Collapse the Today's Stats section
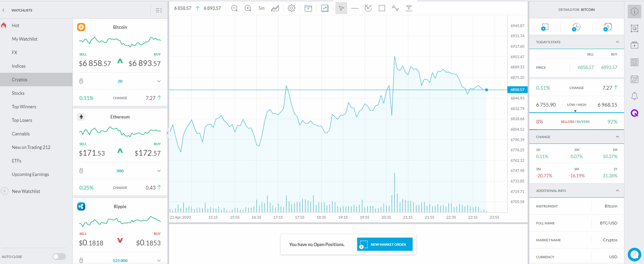Screen dimensions: 644x264 coord(617,42)
